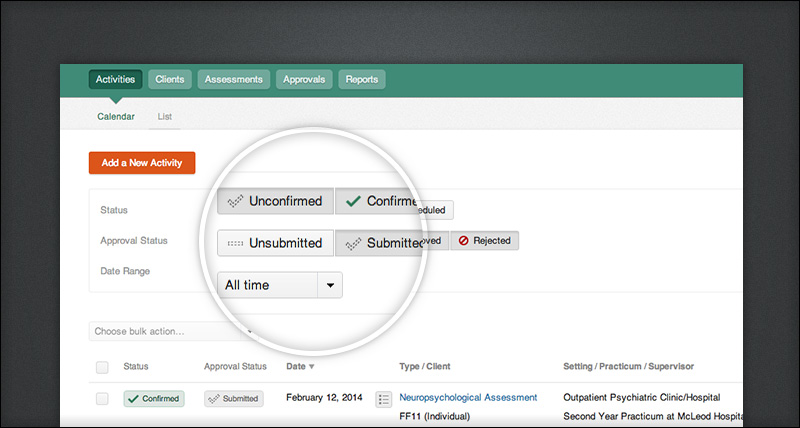Viewport: 800px width, 428px height.
Task: Switch to the Clients tab
Action: click(x=170, y=80)
